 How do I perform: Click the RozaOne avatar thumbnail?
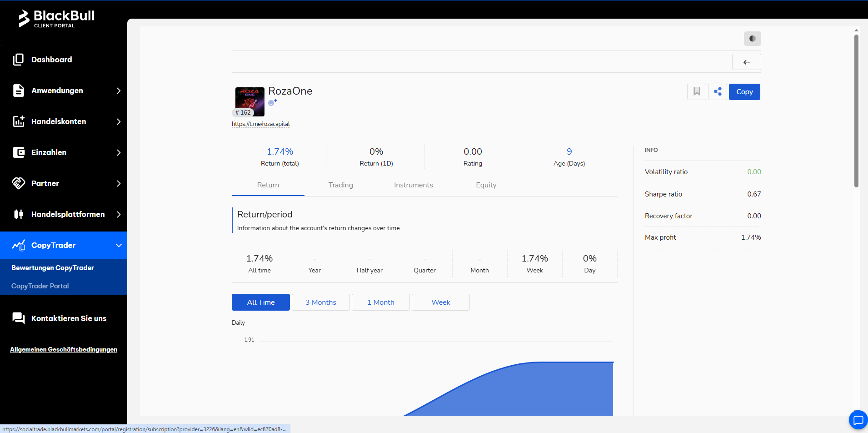tap(250, 102)
